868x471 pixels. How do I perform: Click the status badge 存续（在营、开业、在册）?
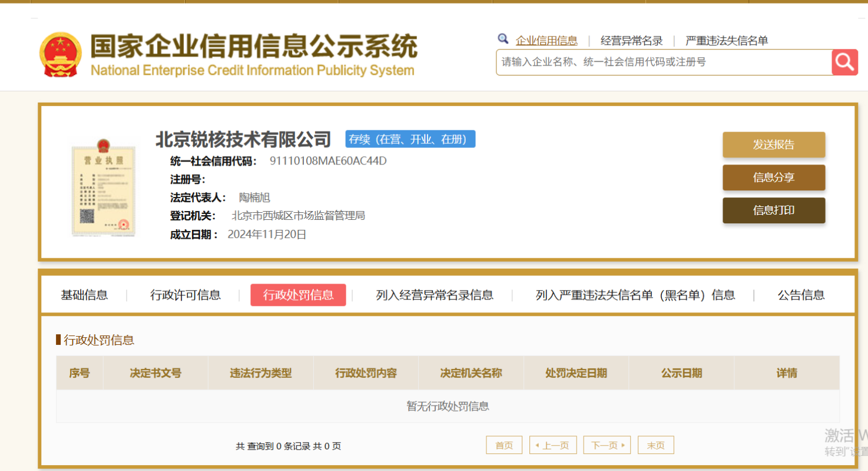click(410, 139)
